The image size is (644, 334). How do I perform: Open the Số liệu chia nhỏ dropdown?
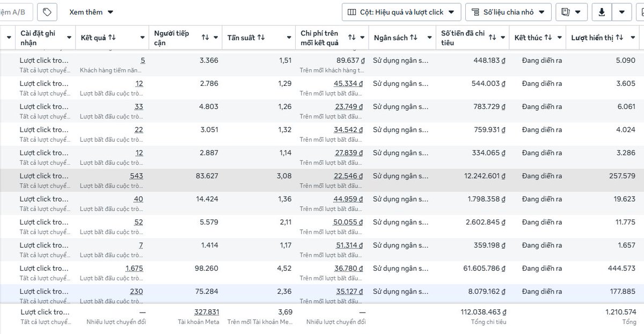click(508, 12)
